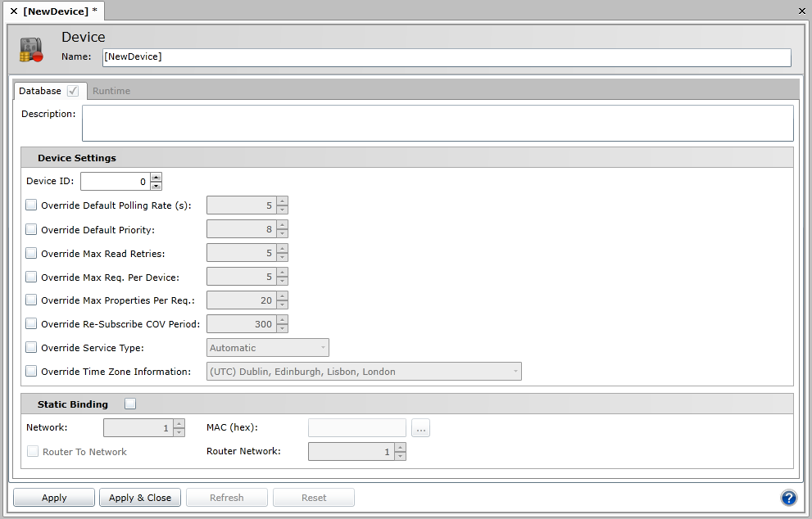Toggle the Static Binding checkbox
The height and width of the screenshot is (519, 812).
(130, 404)
